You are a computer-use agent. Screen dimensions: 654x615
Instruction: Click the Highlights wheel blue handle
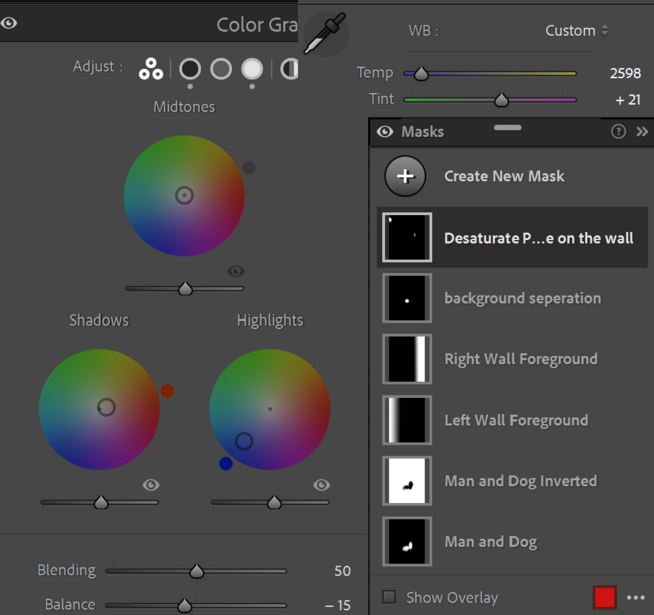point(244,441)
